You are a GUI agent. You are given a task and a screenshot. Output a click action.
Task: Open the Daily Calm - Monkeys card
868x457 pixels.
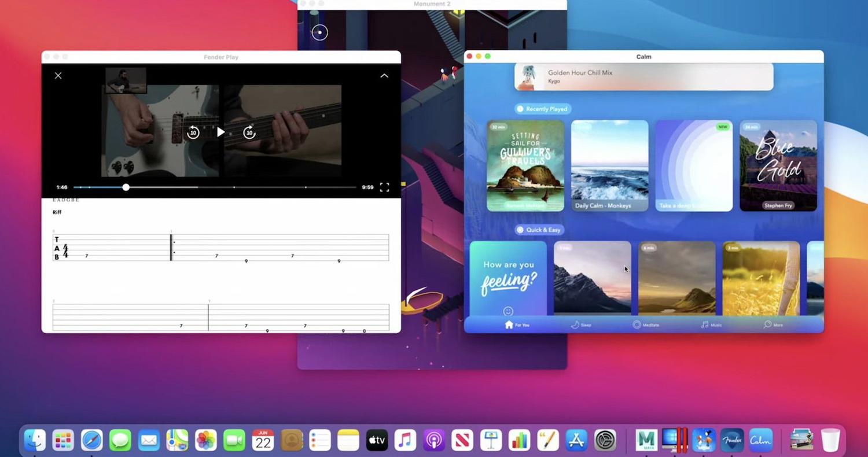pos(610,165)
